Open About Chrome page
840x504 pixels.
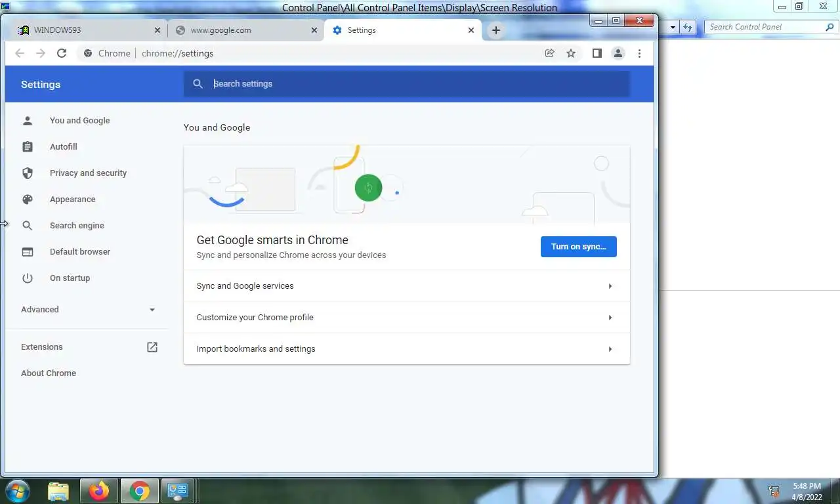49,373
